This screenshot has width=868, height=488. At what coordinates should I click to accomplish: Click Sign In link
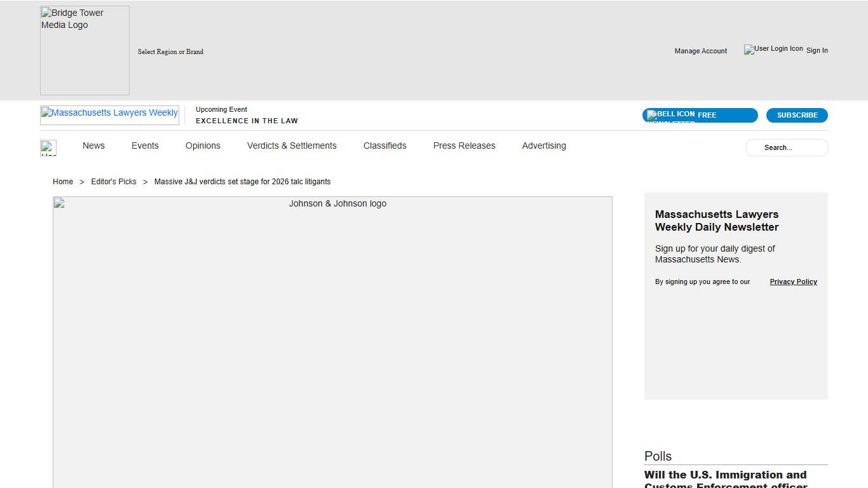pyautogui.click(x=817, y=50)
